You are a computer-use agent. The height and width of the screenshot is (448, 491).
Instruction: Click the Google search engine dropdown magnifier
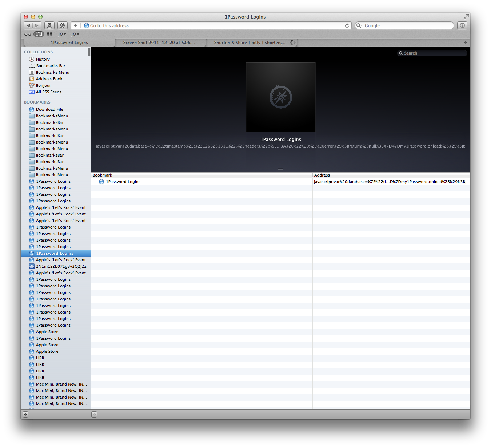359,25
